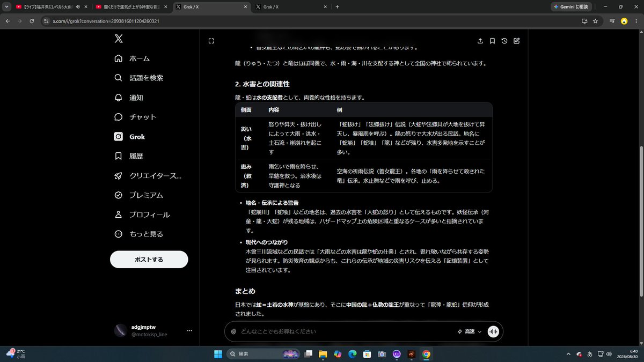Viewport: 644px width, 362px height.
Task: Open the Windows Start menu
Action: click(x=218, y=354)
